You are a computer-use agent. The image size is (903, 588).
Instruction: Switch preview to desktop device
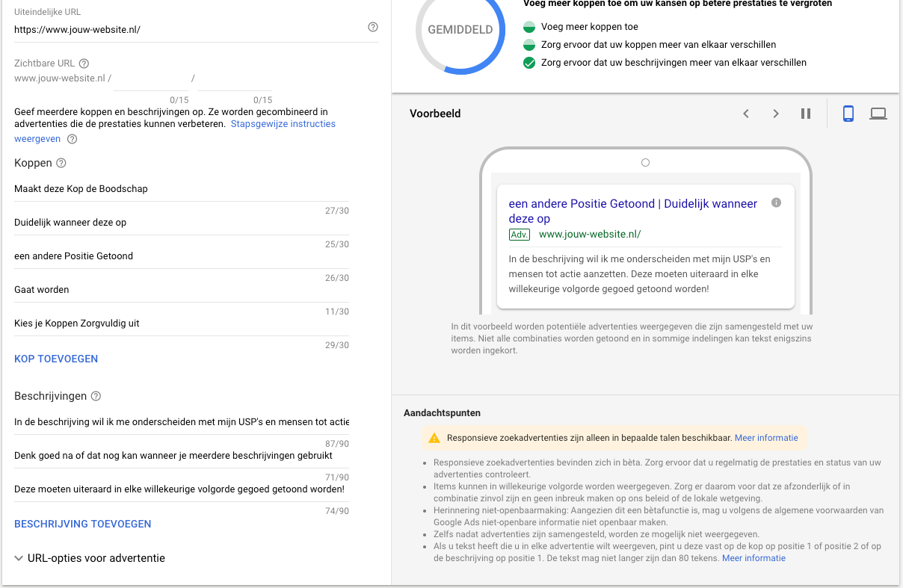[878, 114]
